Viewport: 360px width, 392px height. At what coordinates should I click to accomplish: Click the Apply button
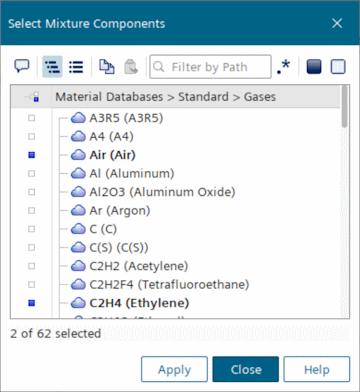point(174,369)
